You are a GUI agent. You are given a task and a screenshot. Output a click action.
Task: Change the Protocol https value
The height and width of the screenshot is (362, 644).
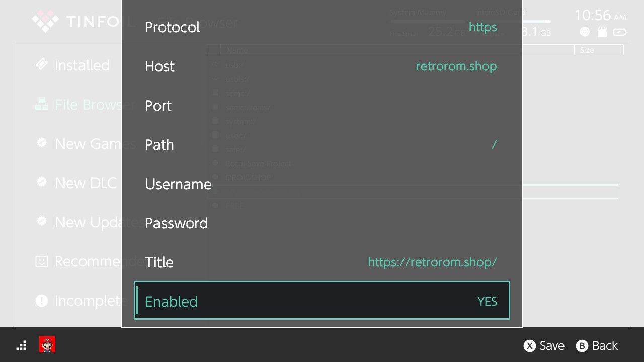pyautogui.click(x=322, y=27)
